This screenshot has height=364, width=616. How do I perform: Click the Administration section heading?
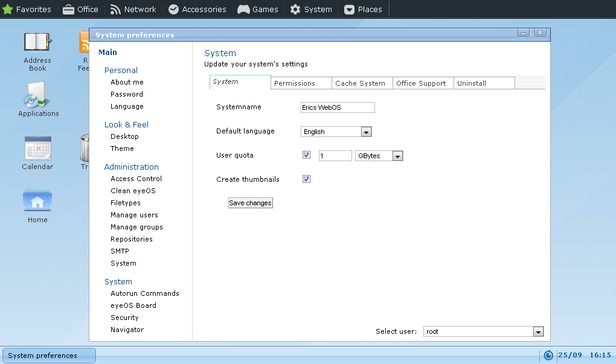(x=131, y=167)
